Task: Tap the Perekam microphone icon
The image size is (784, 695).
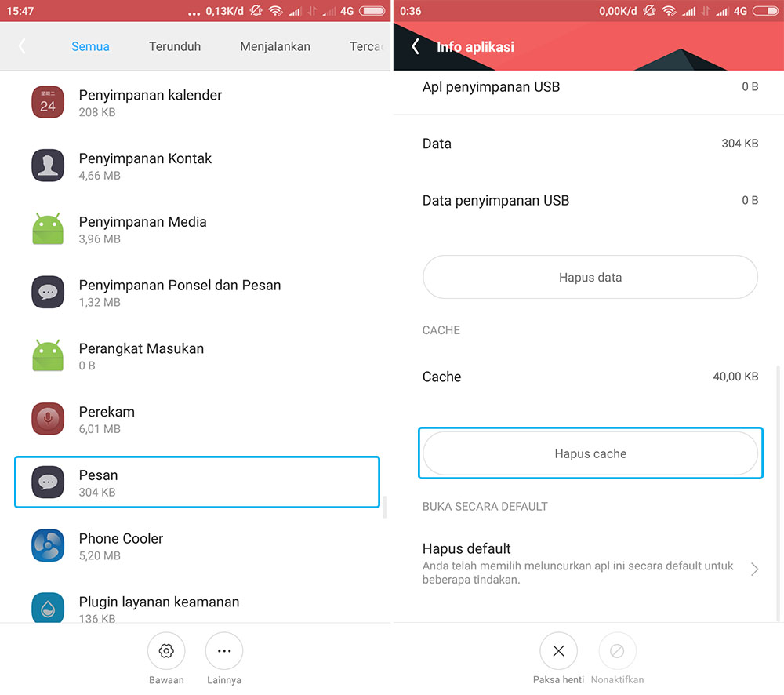Action: [x=48, y=419]
